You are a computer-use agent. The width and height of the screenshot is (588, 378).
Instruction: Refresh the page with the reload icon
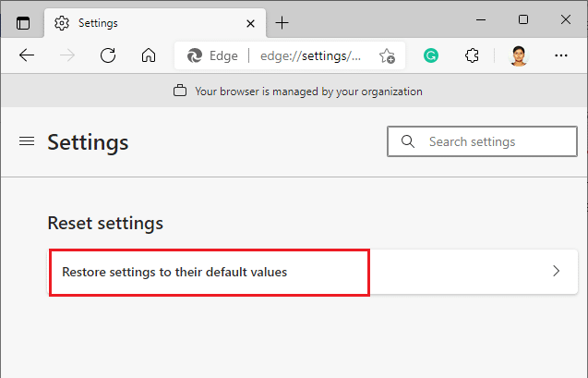[x=108, y=55]
